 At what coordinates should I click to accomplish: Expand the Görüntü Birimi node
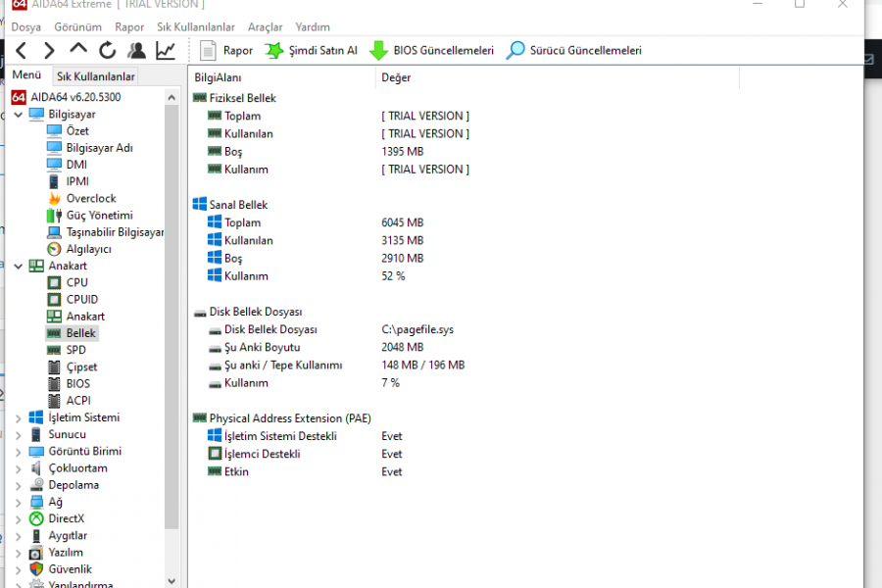click(18, 452)
